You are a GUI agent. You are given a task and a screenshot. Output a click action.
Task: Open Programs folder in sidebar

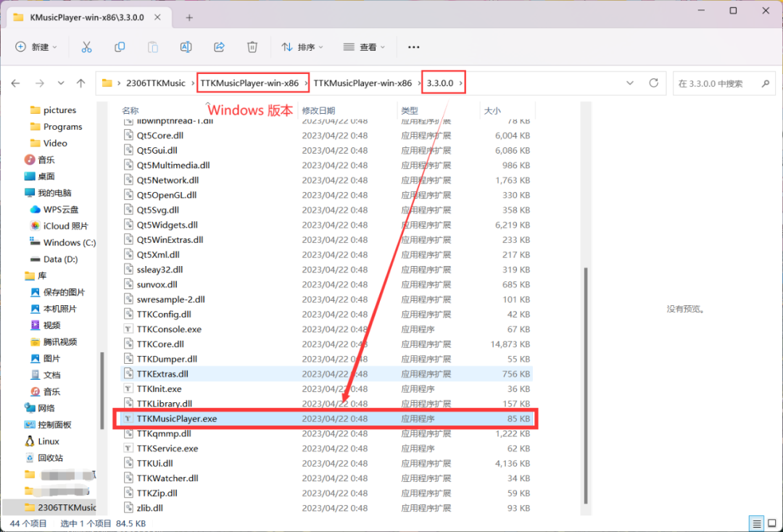56,127
